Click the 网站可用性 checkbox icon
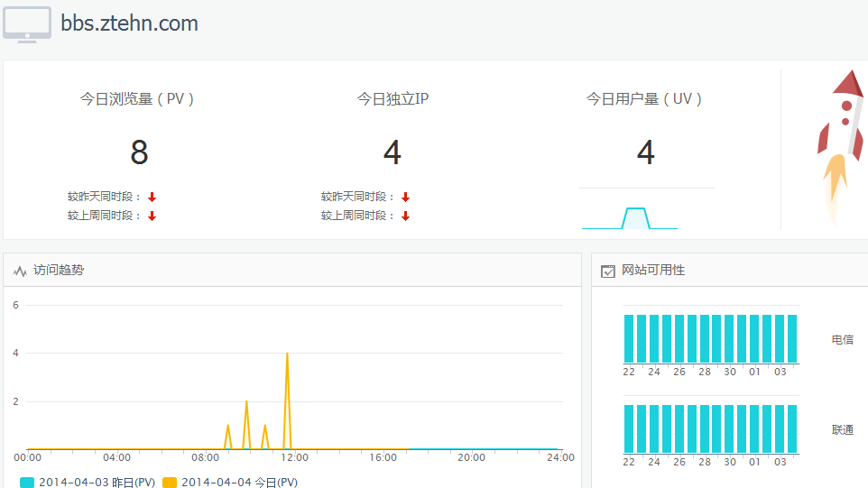This screenshot has height=488, width=868. [x=608, y=272]
